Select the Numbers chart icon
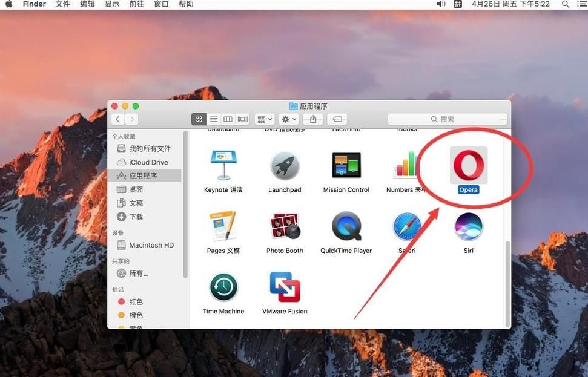588x377 pixels. pos(406,165)
